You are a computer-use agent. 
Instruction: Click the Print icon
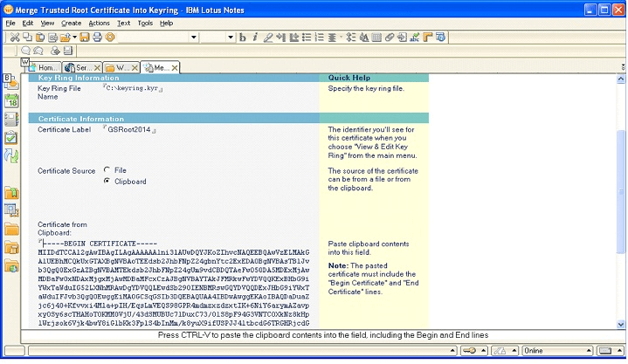(x=97, y=38)
